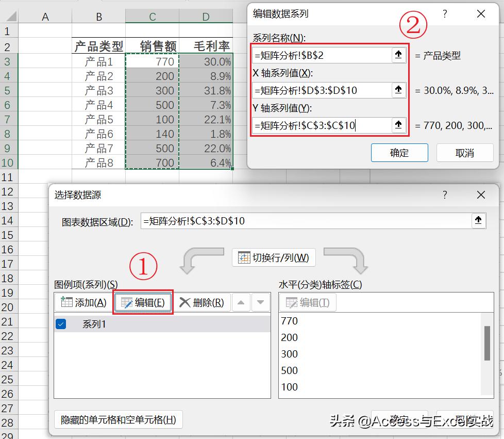The height and width of the screenshot is (439, 504).
Task: Click the move series up arrow
Action: pyautogui.click(x=241, y=303)
